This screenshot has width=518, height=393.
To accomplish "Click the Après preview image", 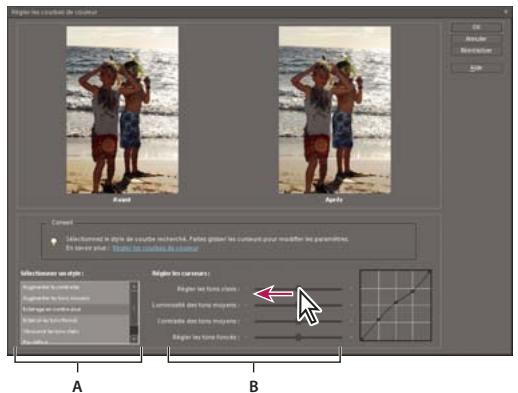I will pyautogui.click(x=334, y=110).
